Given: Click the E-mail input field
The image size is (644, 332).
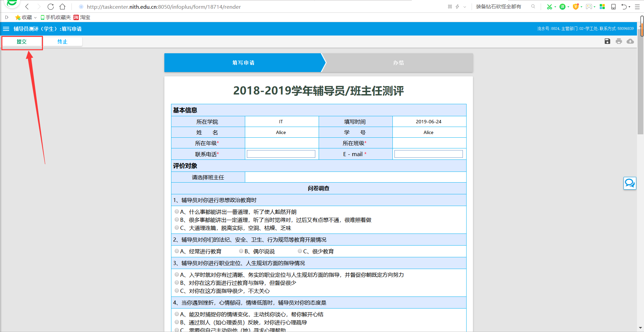Looking at the screenshot, I should (x=429, y=154).
